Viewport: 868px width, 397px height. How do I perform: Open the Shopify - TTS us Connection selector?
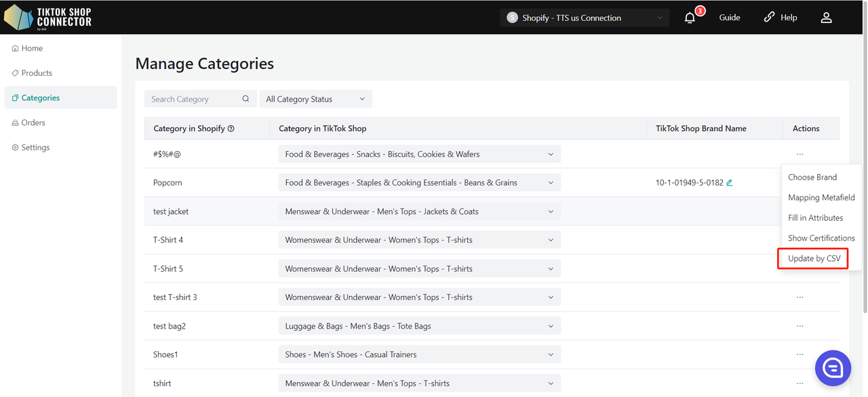tap(585, 18)
